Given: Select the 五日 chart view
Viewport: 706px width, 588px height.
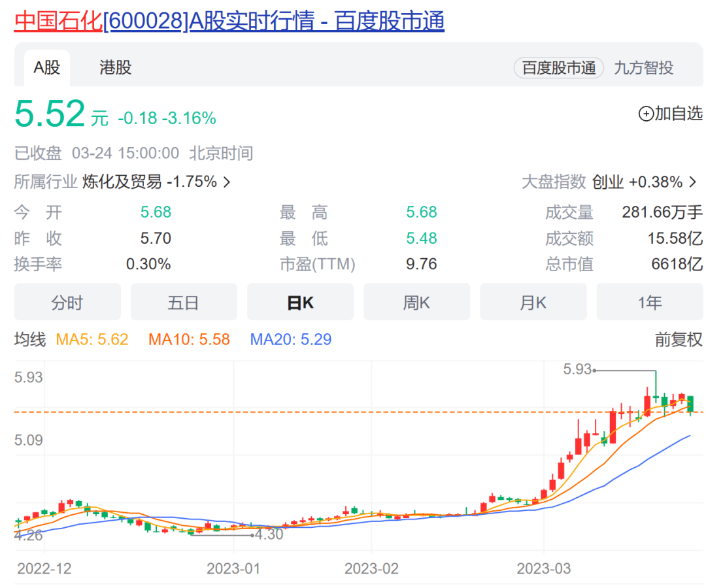Looking at the screenshot, I should pyautogui.click(x=184, y=302).
